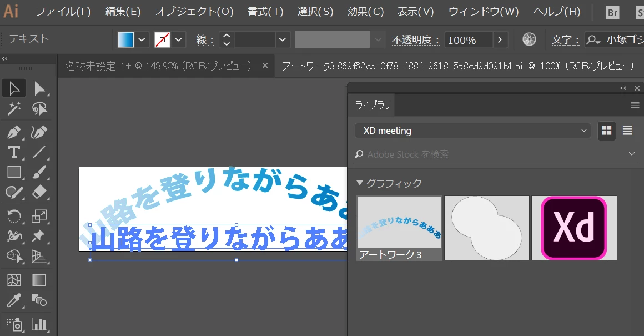Select the Line Segment tool

(39, 152)
